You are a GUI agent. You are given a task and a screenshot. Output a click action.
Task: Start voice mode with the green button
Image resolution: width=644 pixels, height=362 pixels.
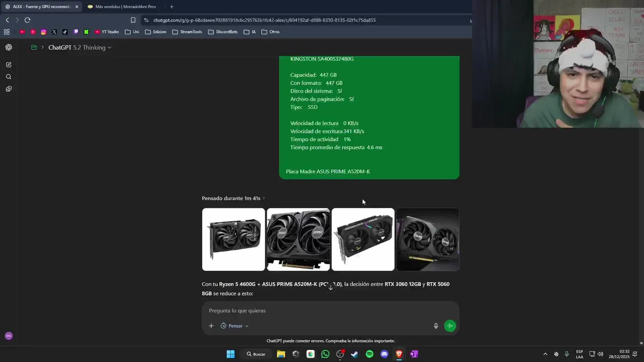pyautogui.click(x=450, y=326)
